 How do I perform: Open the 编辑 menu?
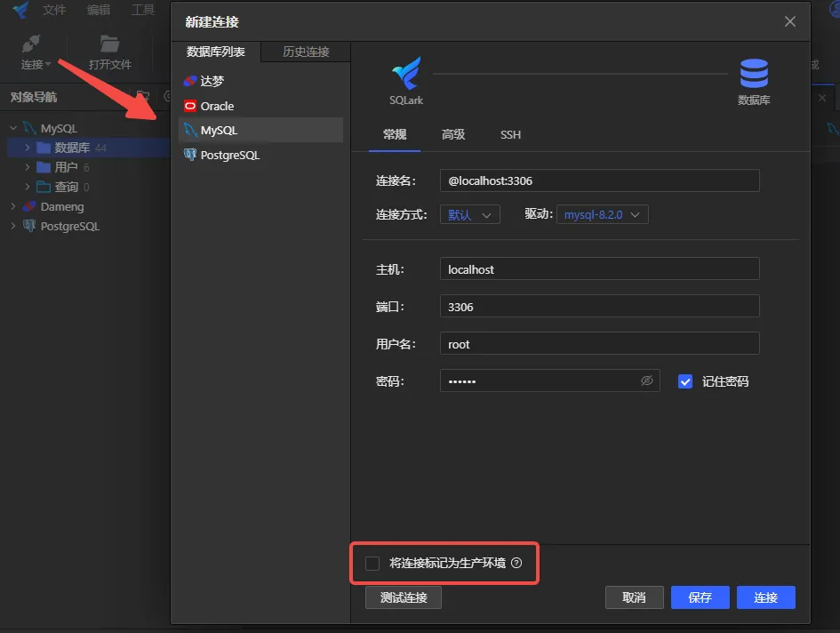(x=99, y=10)
